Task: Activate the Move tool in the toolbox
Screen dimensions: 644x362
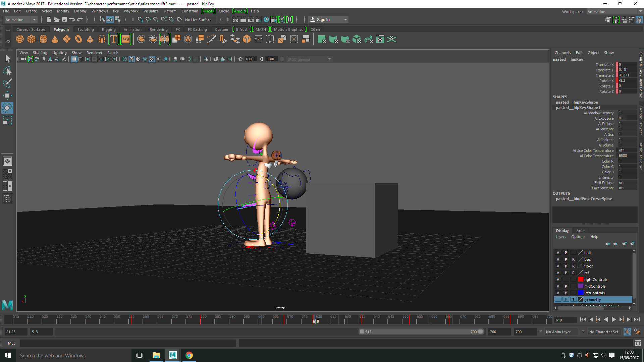Action: (x=7, y=96)
